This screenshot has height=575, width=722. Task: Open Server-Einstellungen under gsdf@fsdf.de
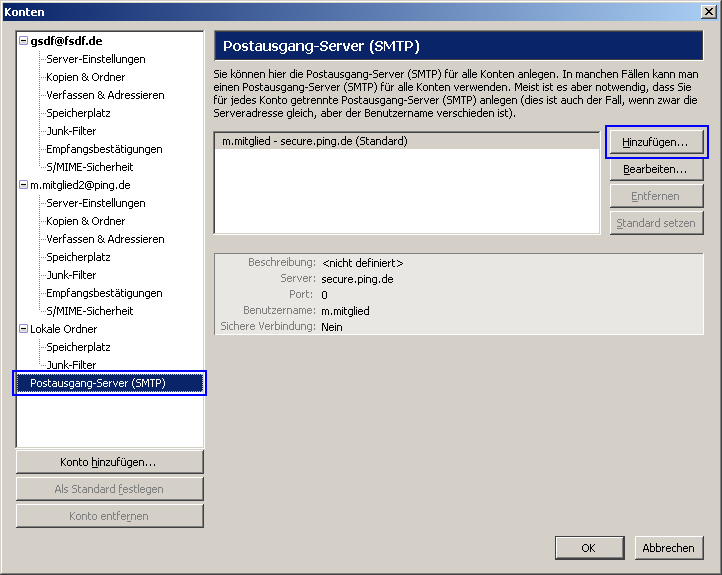click(x=95, y=59)
